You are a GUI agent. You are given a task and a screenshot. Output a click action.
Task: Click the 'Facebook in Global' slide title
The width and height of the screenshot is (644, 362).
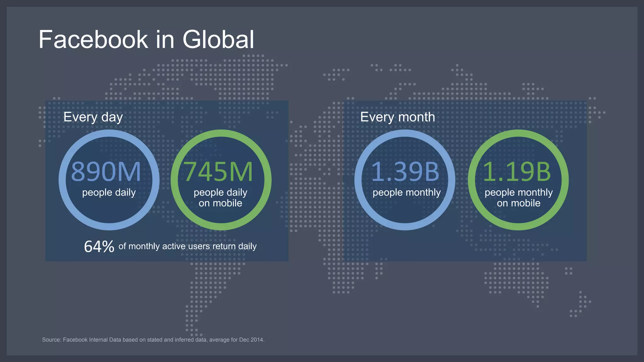pyautogui.click(x=146, y=40)
